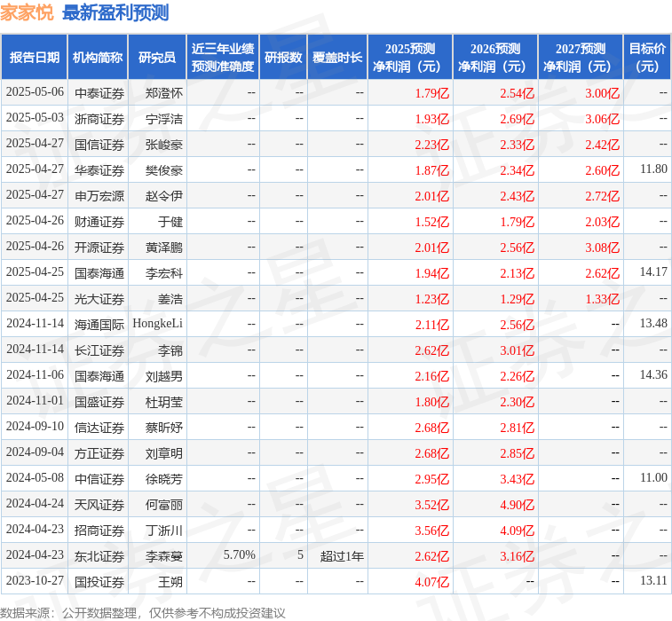Select the 浙商证券 institution cell
This screenshot has width=672, height=621.
click(x=99, y=119)
